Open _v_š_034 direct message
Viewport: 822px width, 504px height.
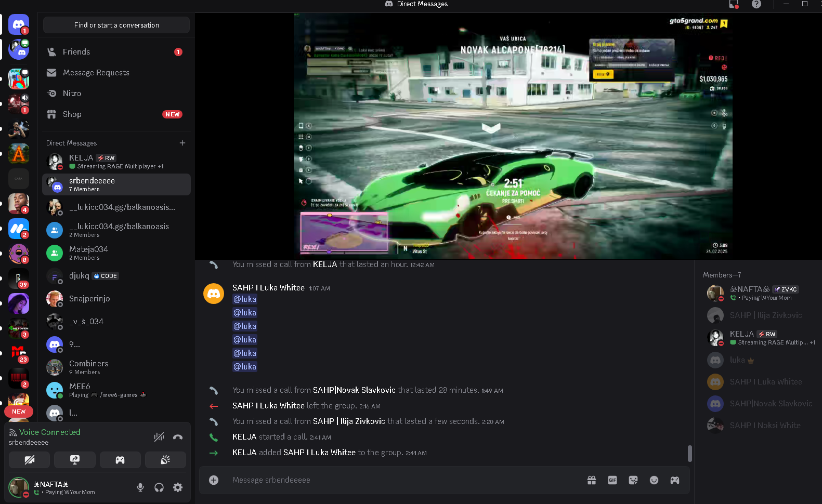116,322
